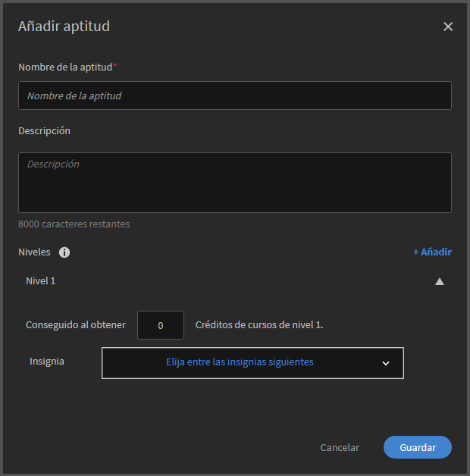Screen dimensions: 470x476
Task: Click the 'Niveles' section heading
Action: click(34, 252)
